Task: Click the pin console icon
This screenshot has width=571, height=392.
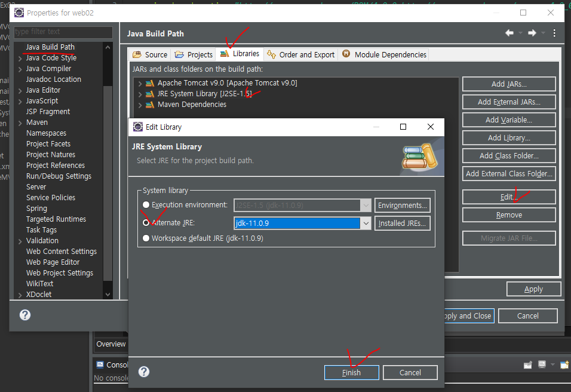Action: [527, 365]
